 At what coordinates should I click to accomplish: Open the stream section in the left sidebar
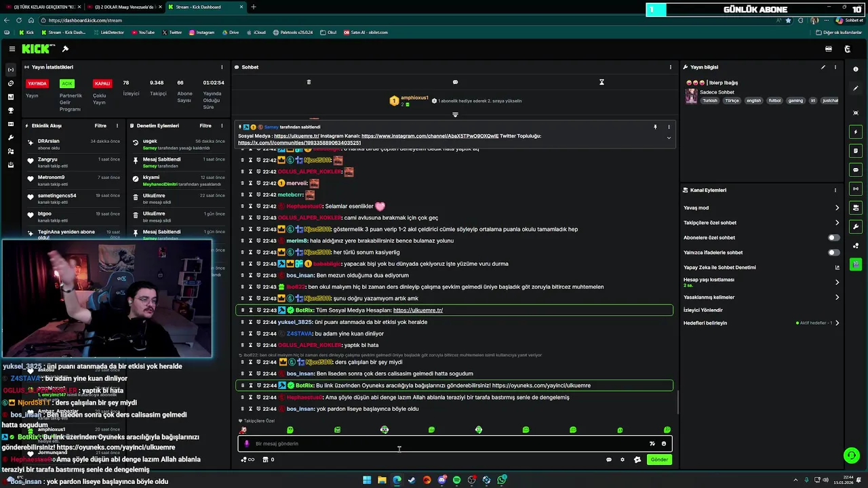pyautogui.click(x=10, y=70)
